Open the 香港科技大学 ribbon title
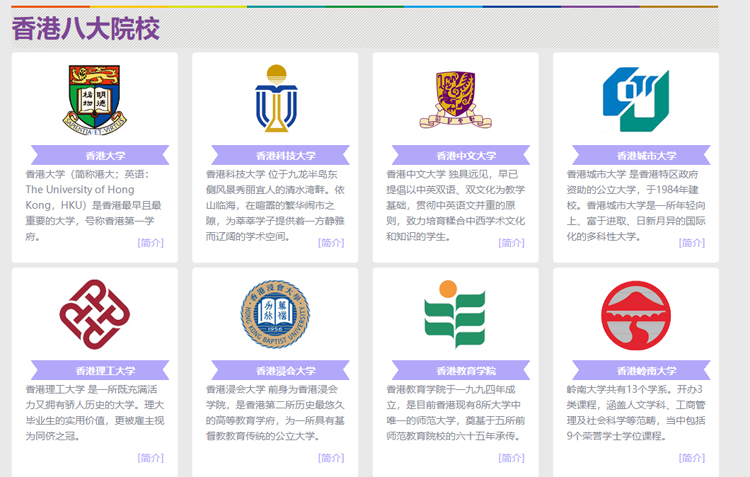The width and height of the screenshot is (750, 477). pos(280,155)
